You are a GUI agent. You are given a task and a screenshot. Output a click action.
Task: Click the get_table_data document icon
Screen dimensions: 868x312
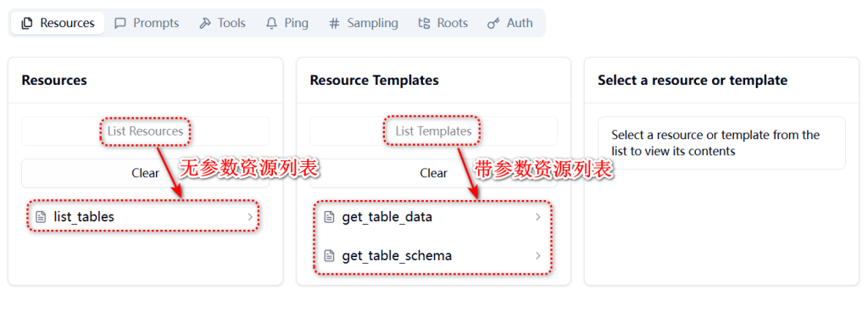[x=329, y=217]
